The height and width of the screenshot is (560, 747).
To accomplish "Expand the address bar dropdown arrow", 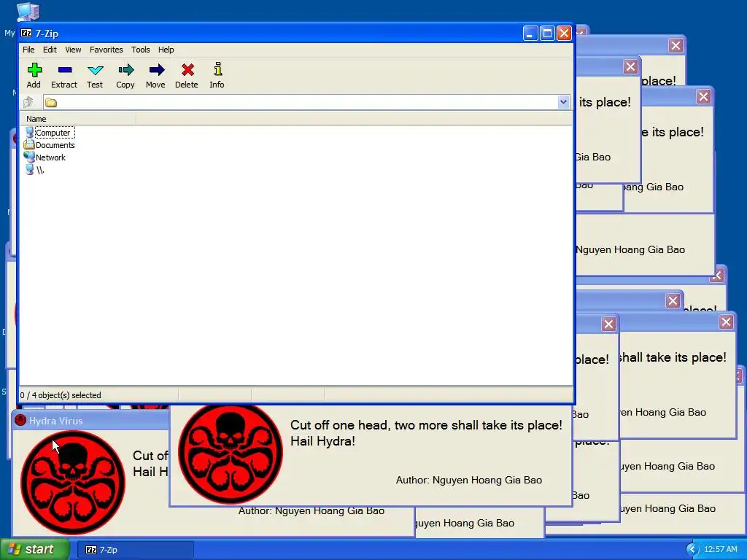I will [x=563, y=102].
